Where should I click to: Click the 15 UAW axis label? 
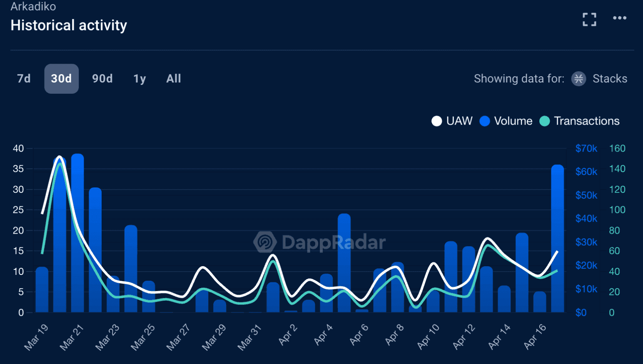coord(18,251)
